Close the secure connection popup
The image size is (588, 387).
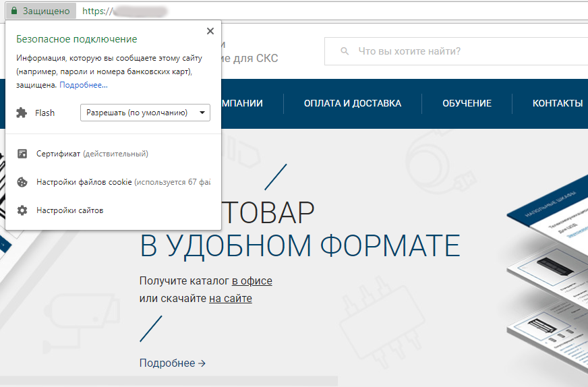coord(210,31)
